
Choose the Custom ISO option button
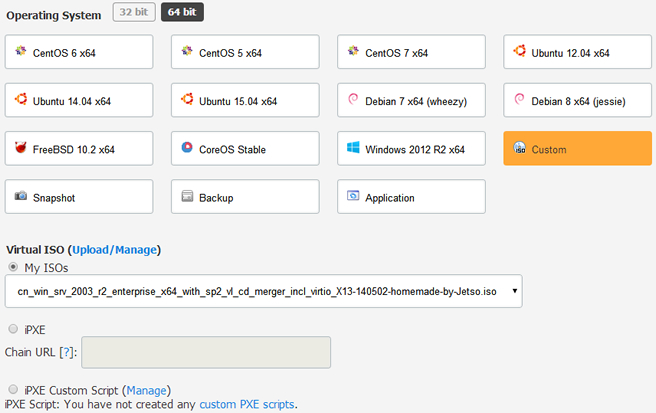click(577, 149)
